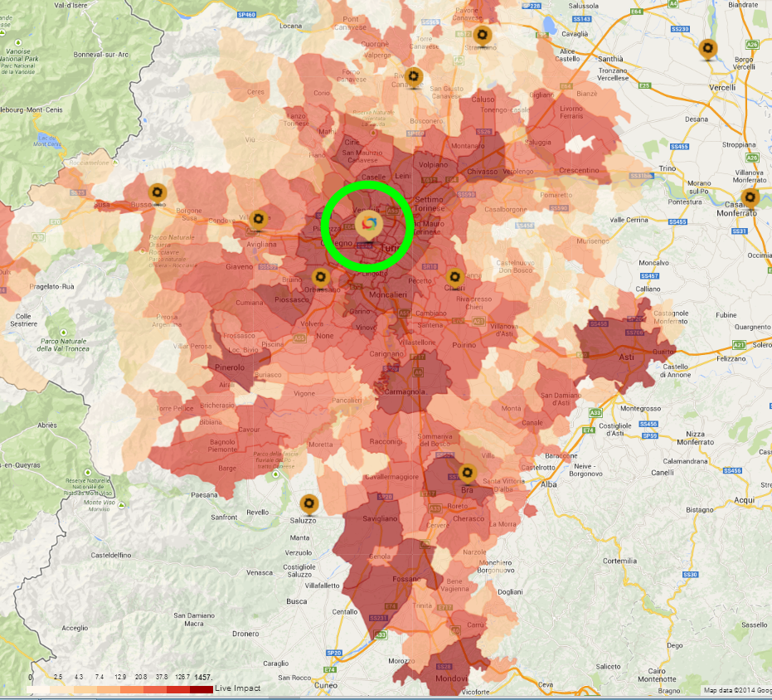
Task: Click the lightest legend swatch at 0
Action: [x=39, y=689]
